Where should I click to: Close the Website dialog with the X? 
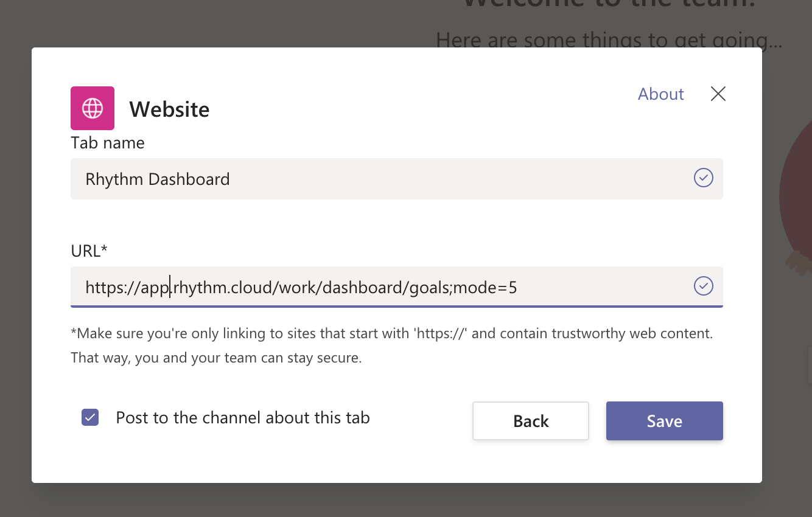point(718,94)
